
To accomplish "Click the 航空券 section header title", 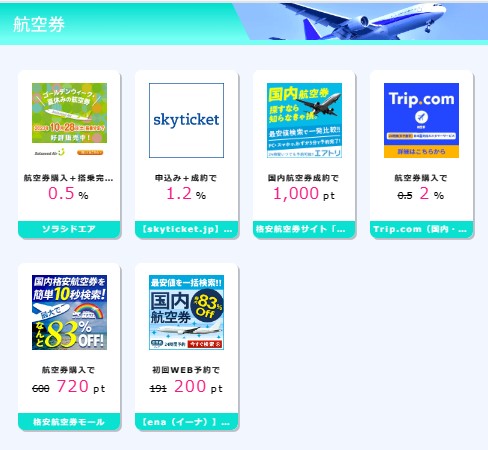I will point(39,24).
